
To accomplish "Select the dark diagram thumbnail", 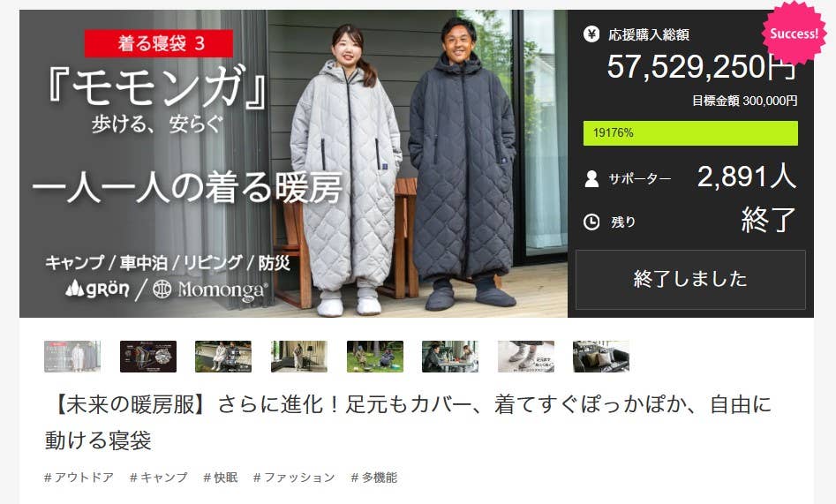I will (x=148, y=357).
